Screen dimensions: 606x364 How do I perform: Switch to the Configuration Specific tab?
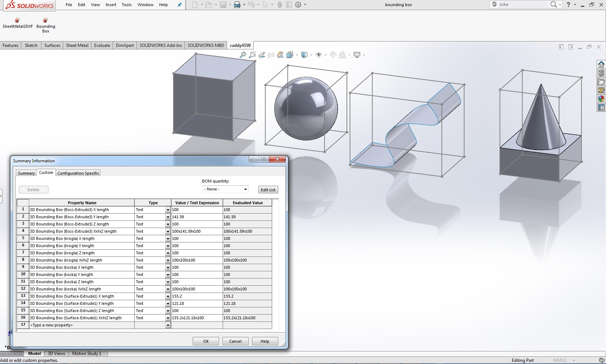coord(78,173)
